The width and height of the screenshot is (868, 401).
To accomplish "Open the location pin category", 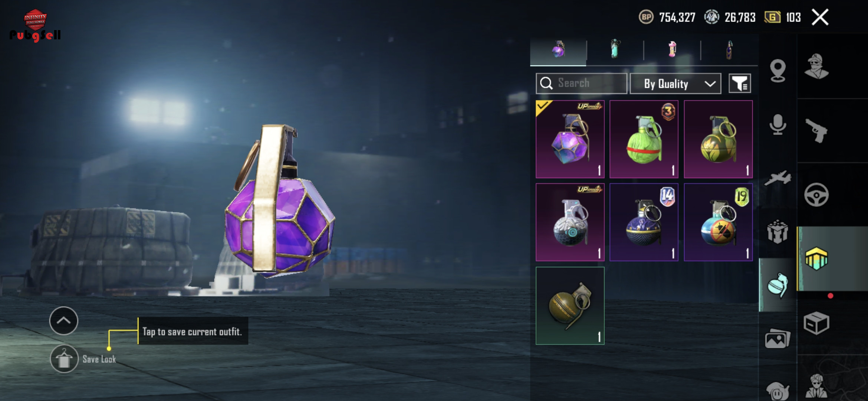I will point(778,70).
